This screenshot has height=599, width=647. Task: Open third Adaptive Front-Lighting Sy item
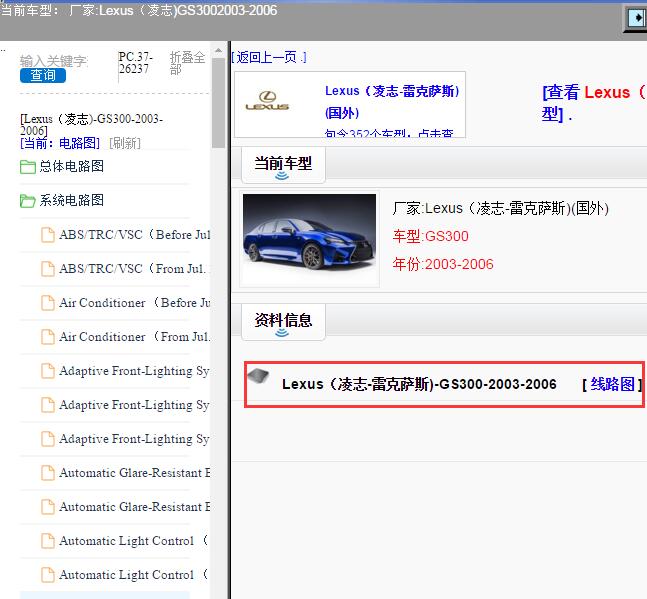click(x=135, y=439)
